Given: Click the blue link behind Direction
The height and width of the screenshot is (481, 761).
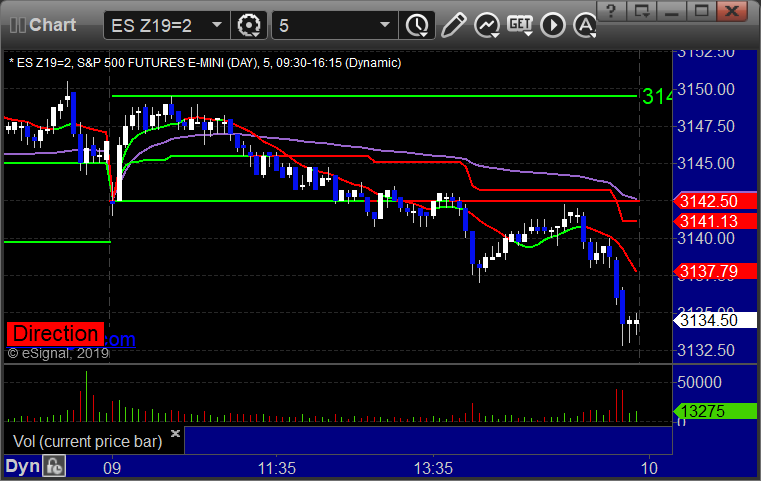Looking at the screenshot, I should point(120,340).
